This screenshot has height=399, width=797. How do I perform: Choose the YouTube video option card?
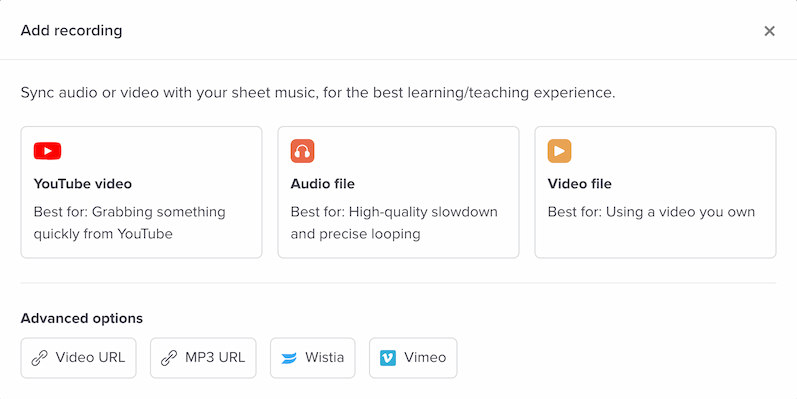pyautogui.click(x=141, y=192)
